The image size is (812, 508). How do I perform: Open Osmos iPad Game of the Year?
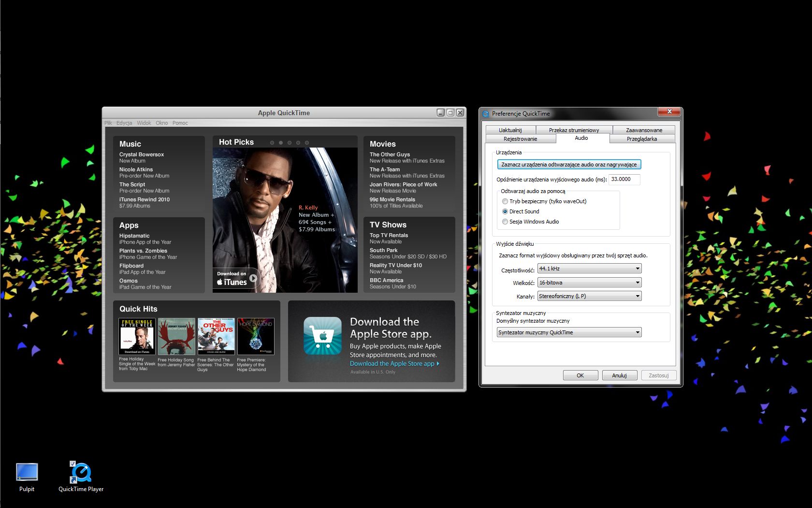(145, 284)
